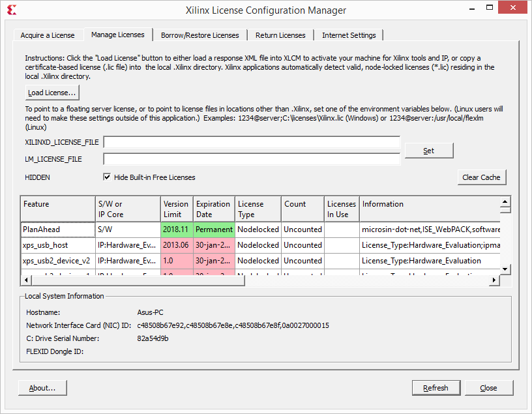
Task: Click table vertical scrollbar down arrow
Action: point(505,269)
